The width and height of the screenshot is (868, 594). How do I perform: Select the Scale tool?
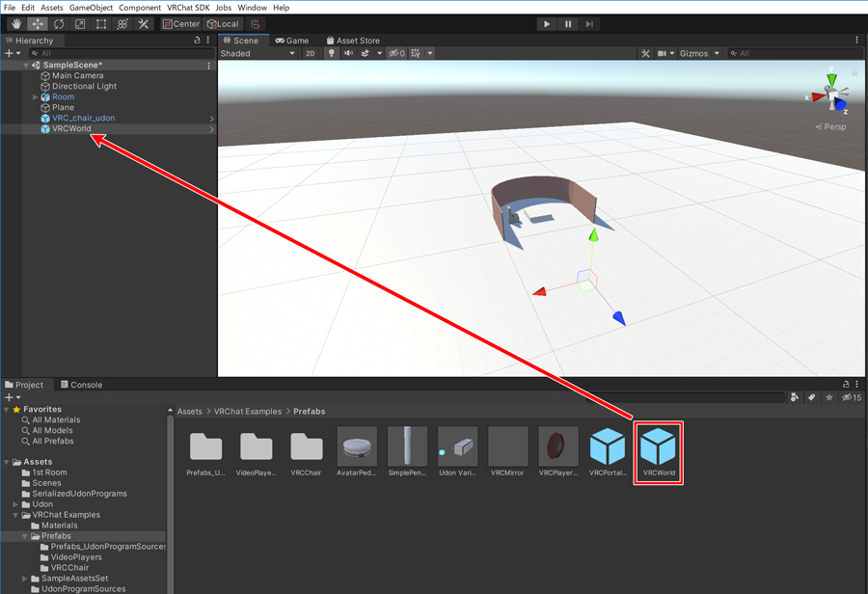(80, 24)
